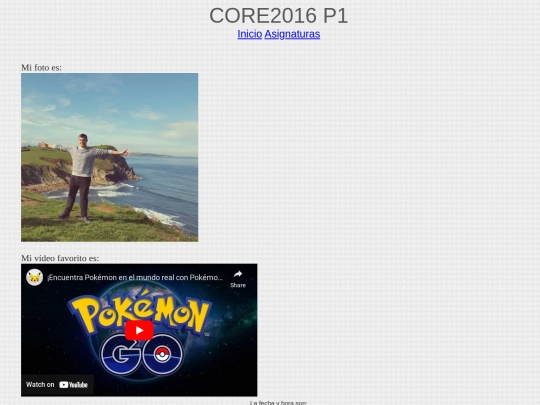Click the 'La fecha y hora son:' text
The height and width of the screenshot is (405, 540).
coord(278,403)
